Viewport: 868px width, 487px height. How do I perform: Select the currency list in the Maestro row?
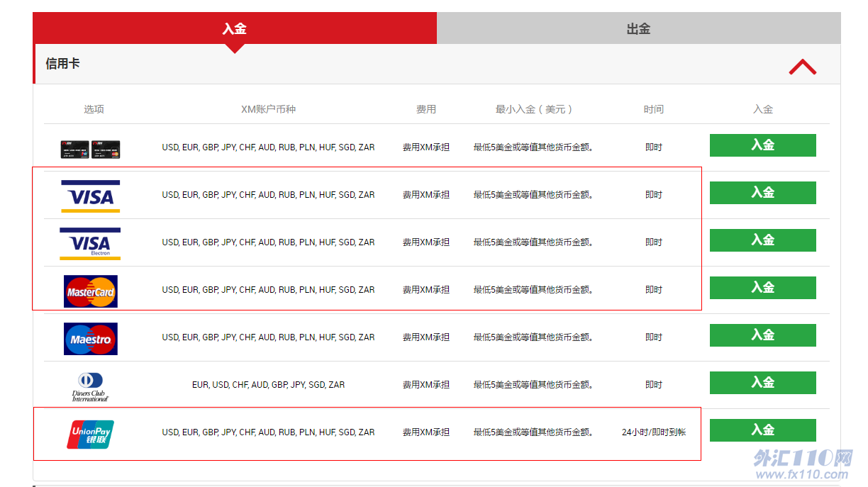268,337
